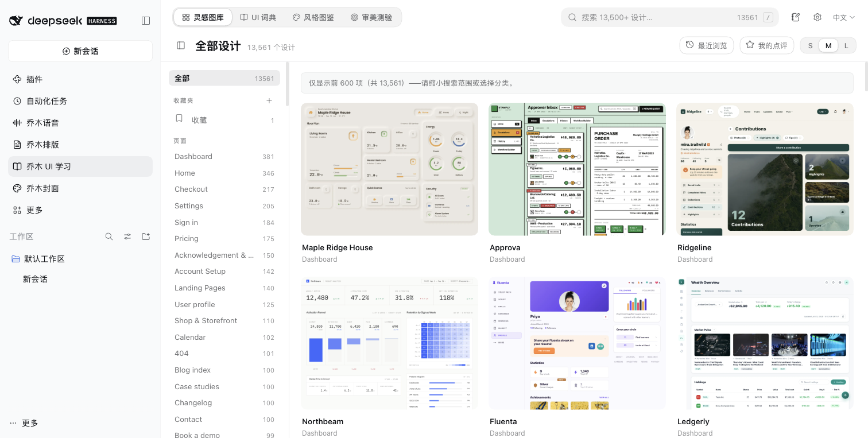Image resolution: width=868 pixels, height=438 pixels.
Task: Filter by Shop & Storefront category
Action: click(x=224, y=321)
